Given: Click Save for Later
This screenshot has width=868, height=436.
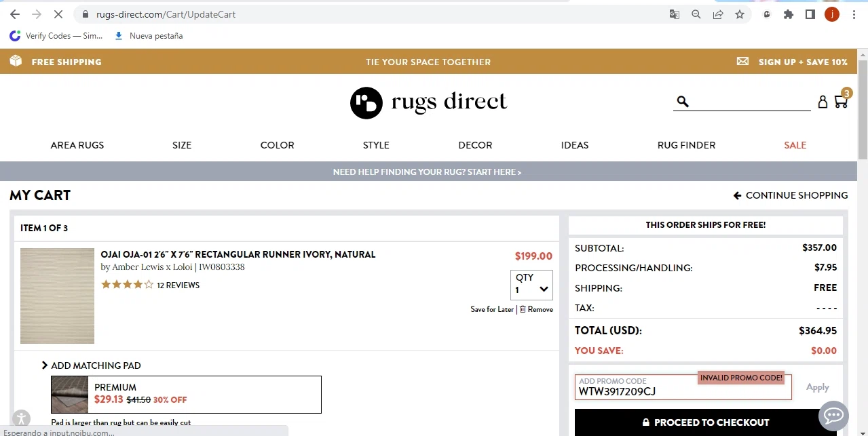Looking at the screenshot, I should tap(492, 309).
